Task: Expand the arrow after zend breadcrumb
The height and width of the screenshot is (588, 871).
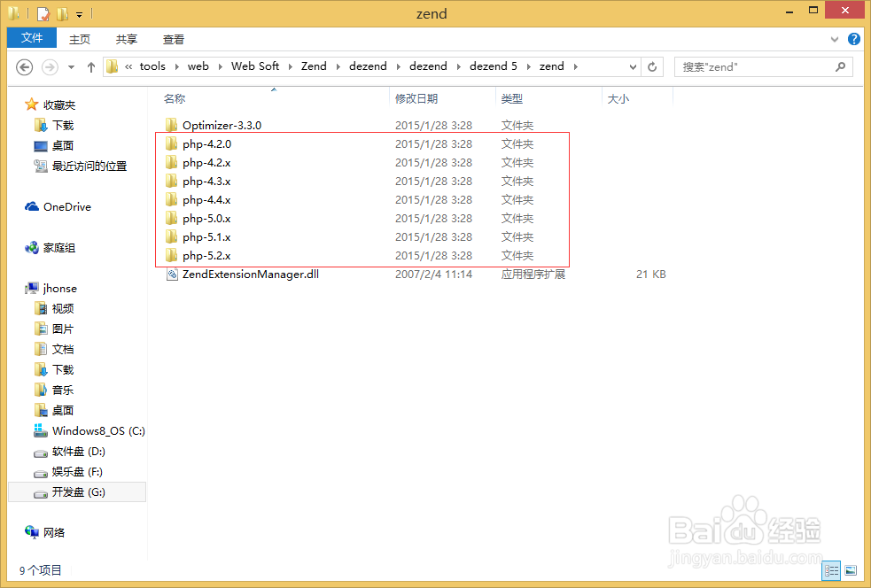Action: pos(576,67)
